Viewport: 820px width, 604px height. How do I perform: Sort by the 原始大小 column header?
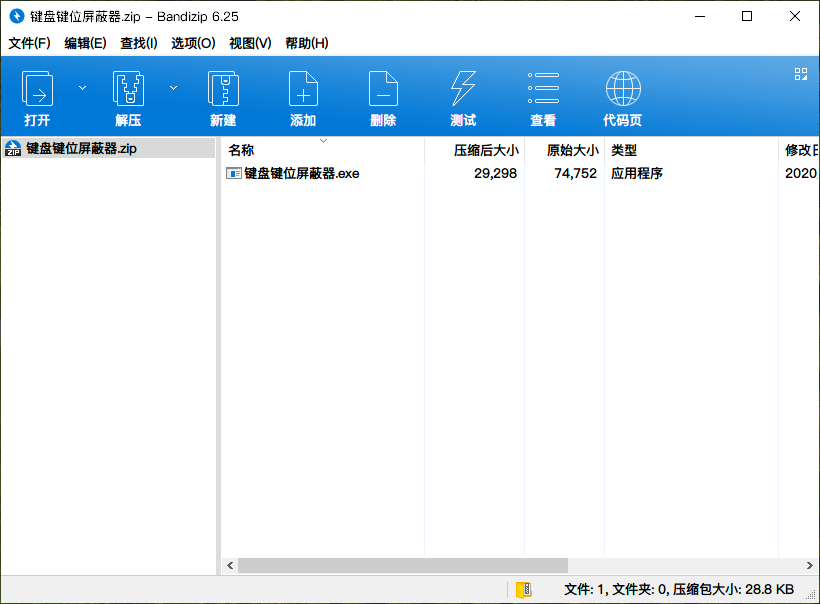coord(564,150)
